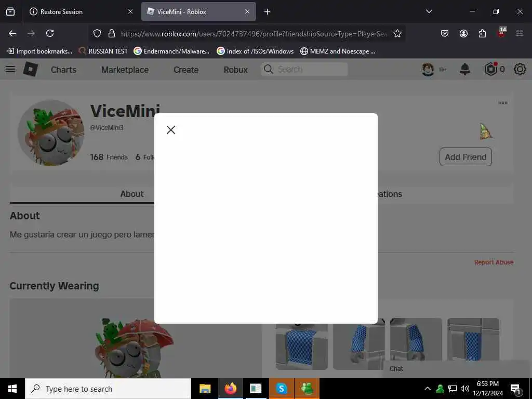Image resolution: width=532 pixels, height=399 pixels.
Task: Open the Pocket save icon
Action: (445, 33)
